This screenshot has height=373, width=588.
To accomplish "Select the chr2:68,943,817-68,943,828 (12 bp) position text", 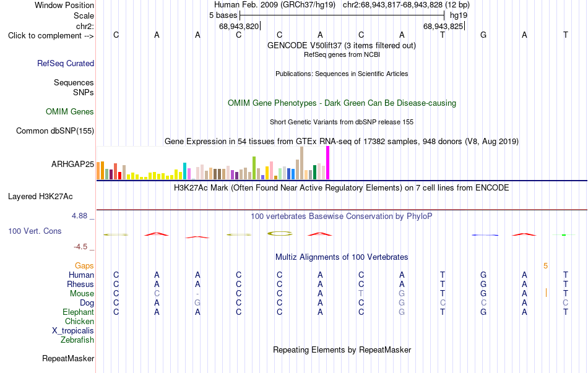I will point(406,5).
